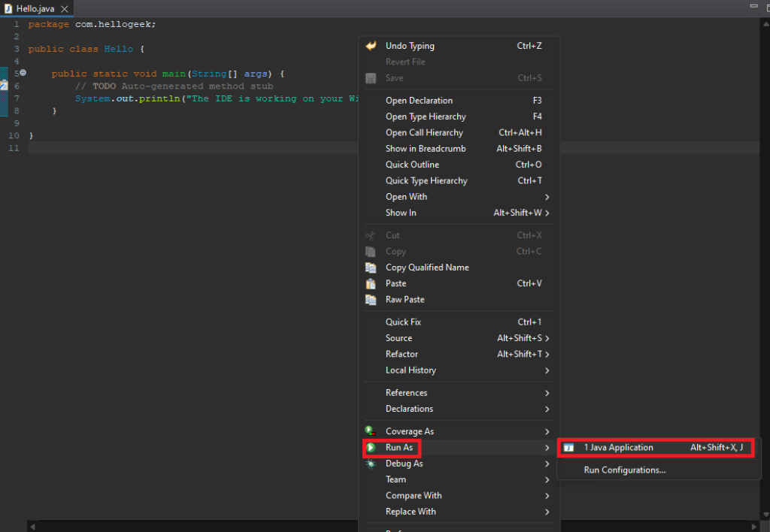Open Run Configurations... dialog
The width and height of the screenshot is (770, 532).
[x=624, y=470]
